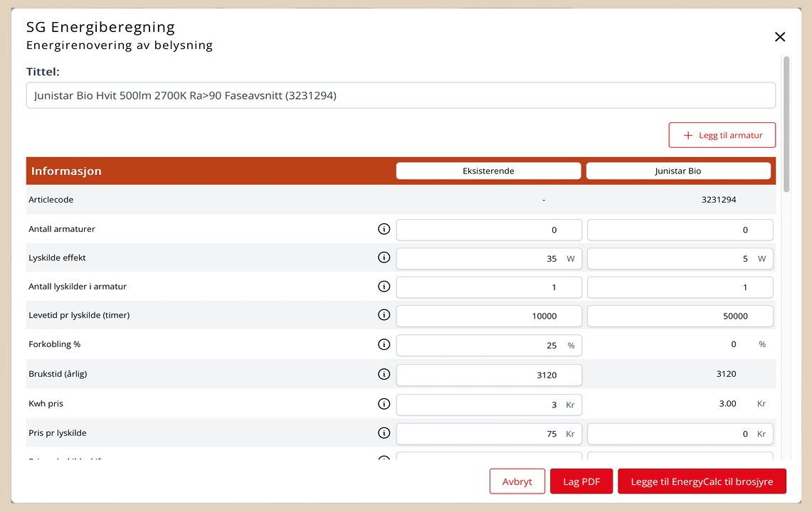Show Brukstid (årlig) info tooltip icon
Image resolution: width=812 pixels, height=512 pixels.
tap(384, 374)
